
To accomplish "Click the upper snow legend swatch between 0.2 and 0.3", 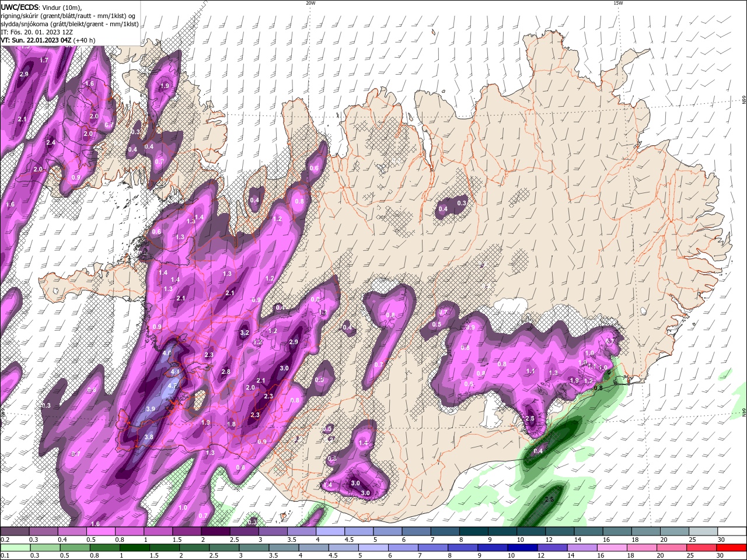I will tap(15, 531).
